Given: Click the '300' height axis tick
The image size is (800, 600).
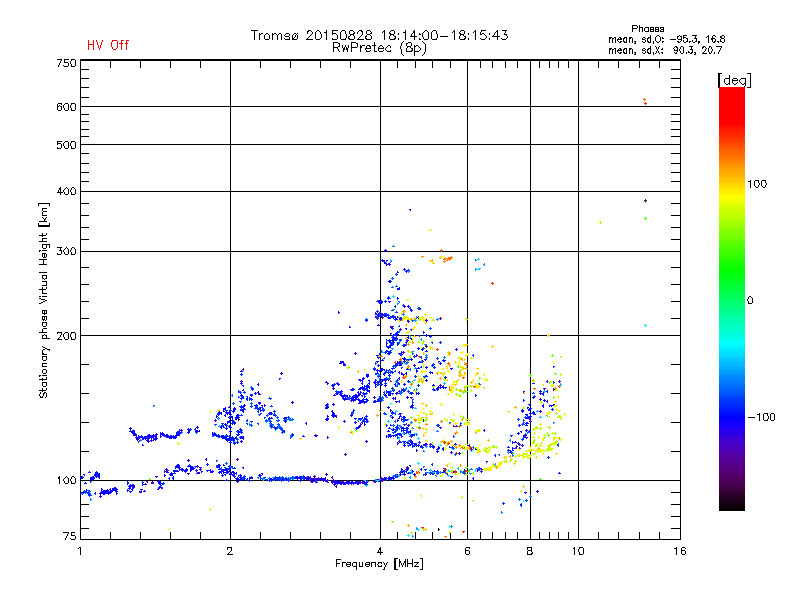Looking at the screenshot, I should 66,252.
